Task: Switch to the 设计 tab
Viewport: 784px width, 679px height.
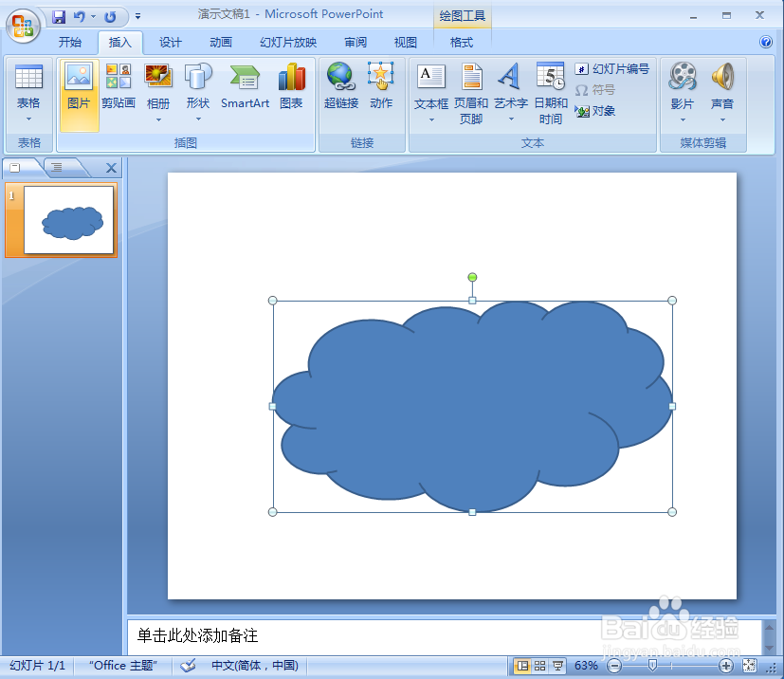Action: click(170, 43)
